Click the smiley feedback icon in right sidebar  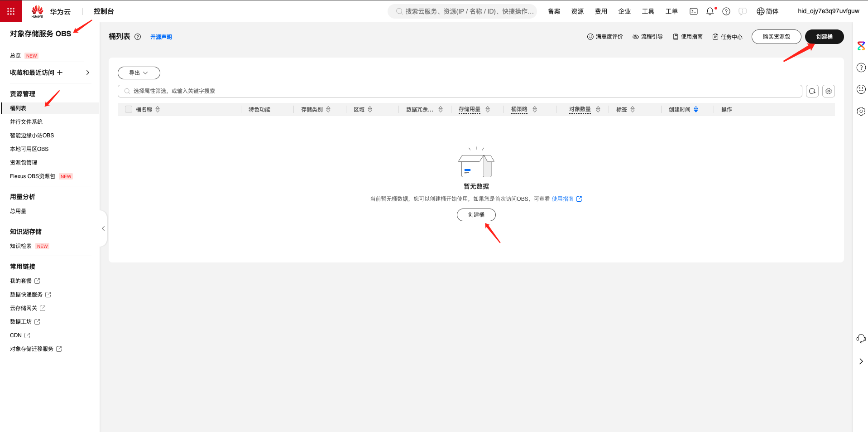tap(861, 89)
